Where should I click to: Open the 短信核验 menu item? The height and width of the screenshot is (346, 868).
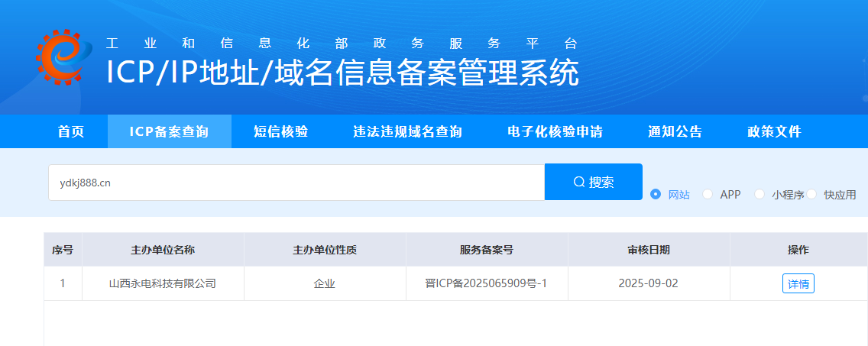tap(280, 132)
